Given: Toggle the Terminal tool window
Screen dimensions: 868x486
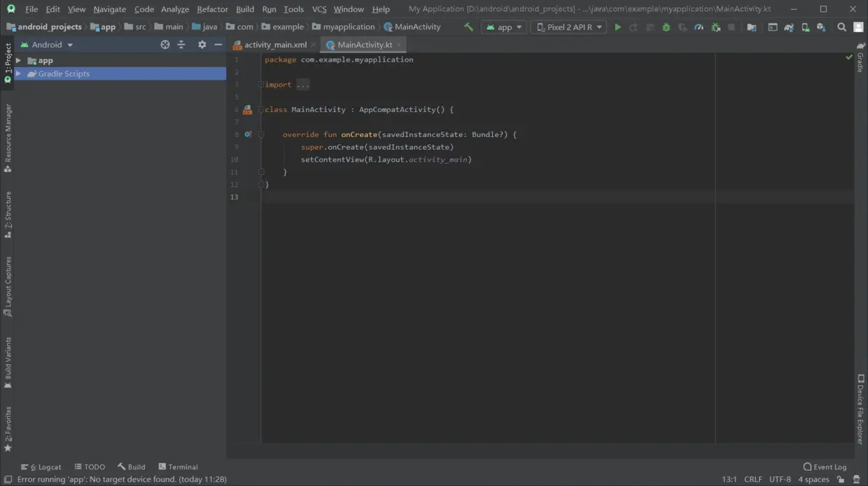Looking at the screenshot, I should coord(178,467).
